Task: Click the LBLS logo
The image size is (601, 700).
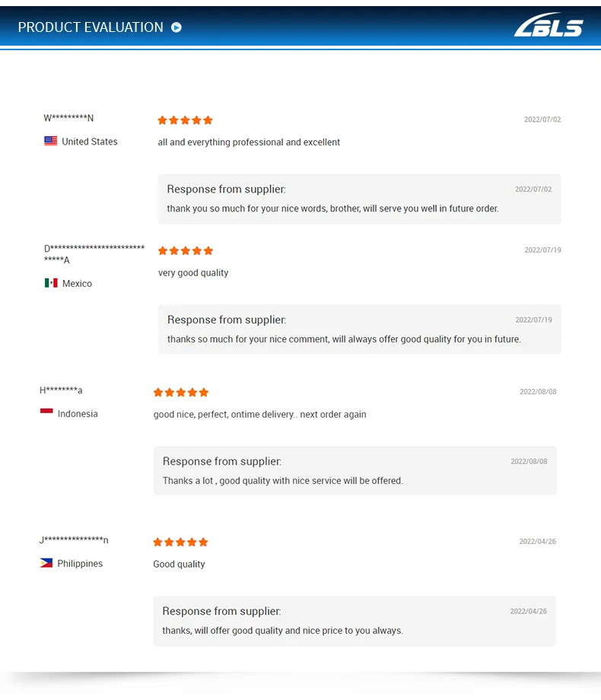Action: point(548,26)
